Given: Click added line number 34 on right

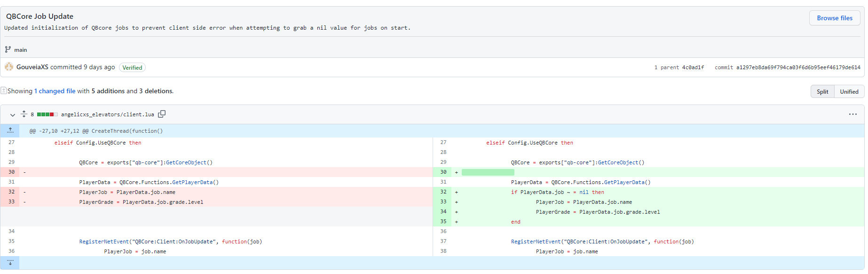Looking at the screenshot, I should pos(443,211).
